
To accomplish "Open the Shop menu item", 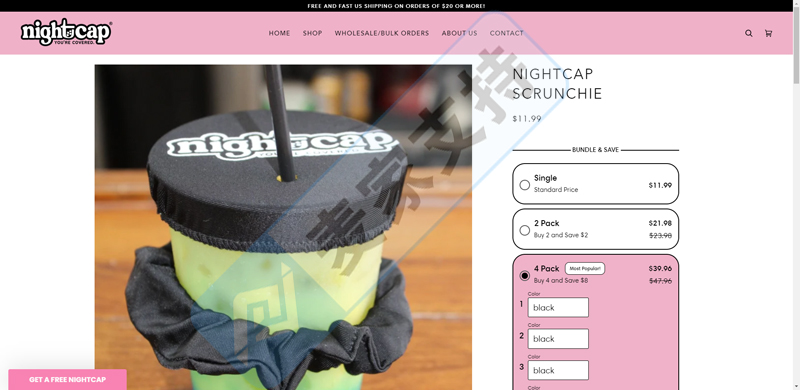I will tap(312, 33).
